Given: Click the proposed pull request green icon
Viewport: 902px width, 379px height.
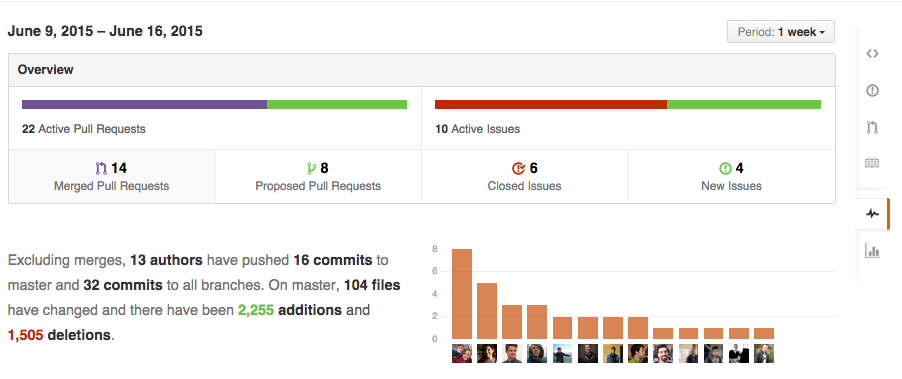Looking at the screenshot, I should coord(311,169).
